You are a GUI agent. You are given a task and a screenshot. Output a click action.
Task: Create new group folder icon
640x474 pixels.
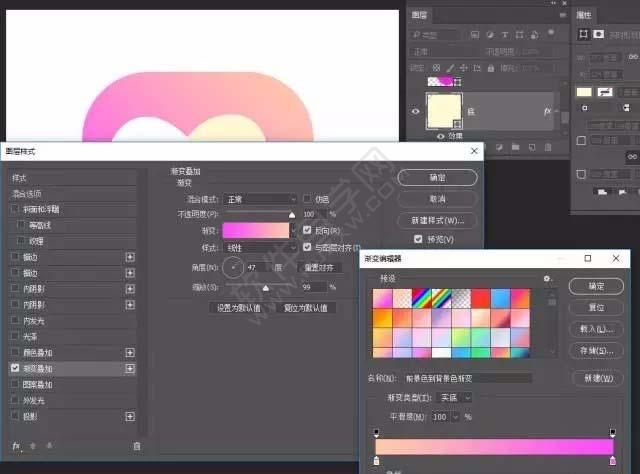(x=516, y=147)
